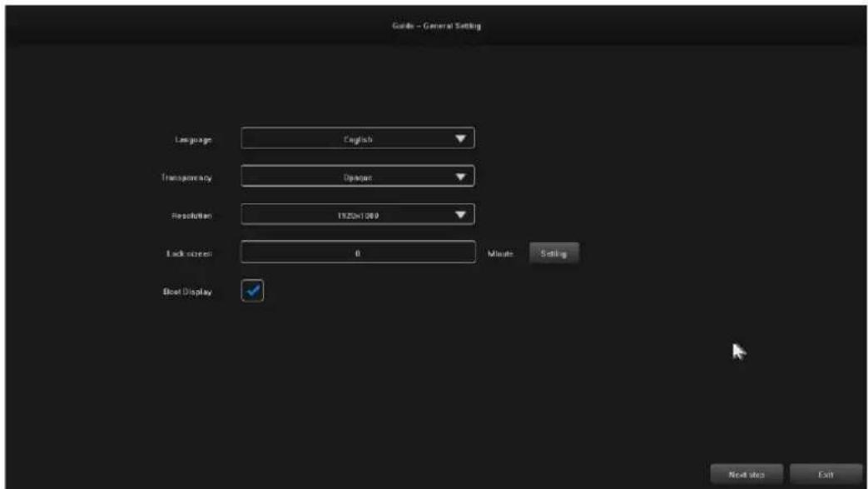
Task: Click the Resolution label text
Action: 191,216
